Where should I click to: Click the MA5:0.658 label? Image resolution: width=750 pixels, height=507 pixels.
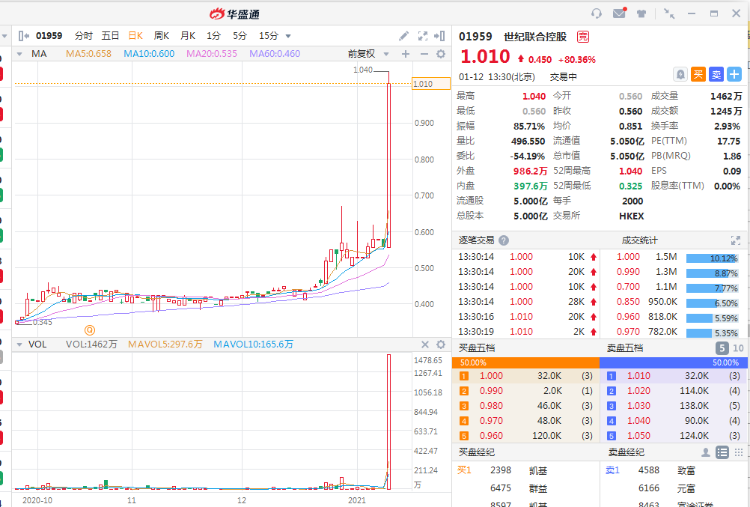88,54
